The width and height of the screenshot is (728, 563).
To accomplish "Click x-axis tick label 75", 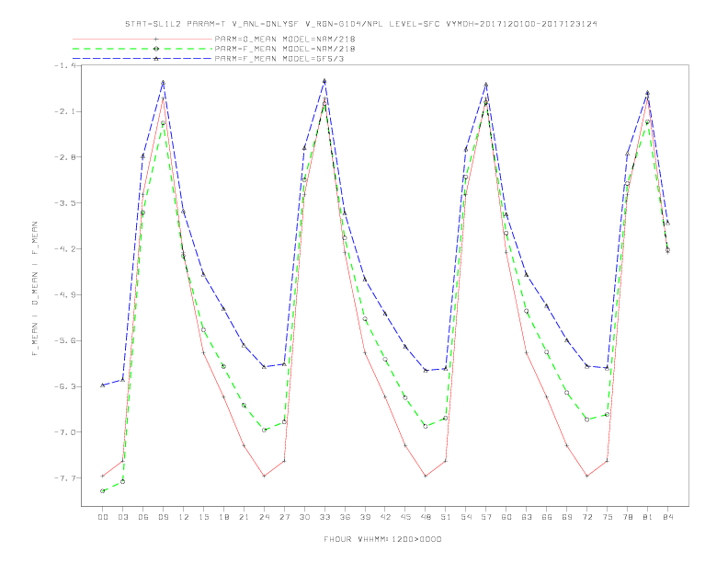I will tap(608, 517).
